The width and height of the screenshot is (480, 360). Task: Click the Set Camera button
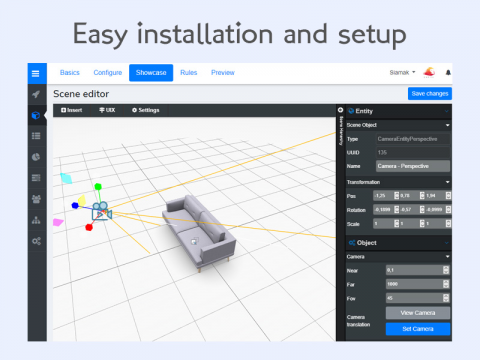[x=418, y=329]
